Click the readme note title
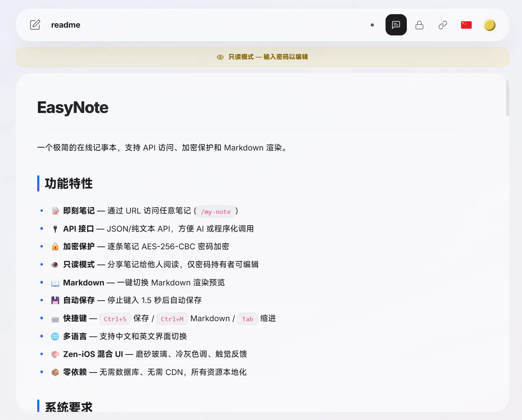The image size is (522, 420). 66,25
